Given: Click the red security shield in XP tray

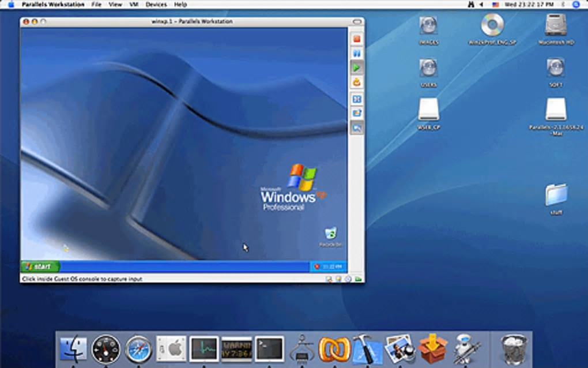Looking at the screenshot, I should pyautogui.click(x=316, y=266).
